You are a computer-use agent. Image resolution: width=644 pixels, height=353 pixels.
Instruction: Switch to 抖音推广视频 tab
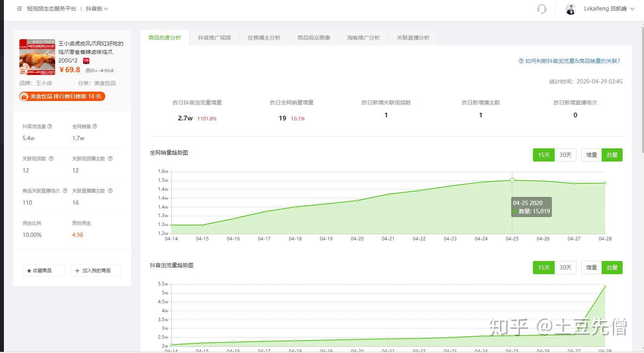point(214,38)
